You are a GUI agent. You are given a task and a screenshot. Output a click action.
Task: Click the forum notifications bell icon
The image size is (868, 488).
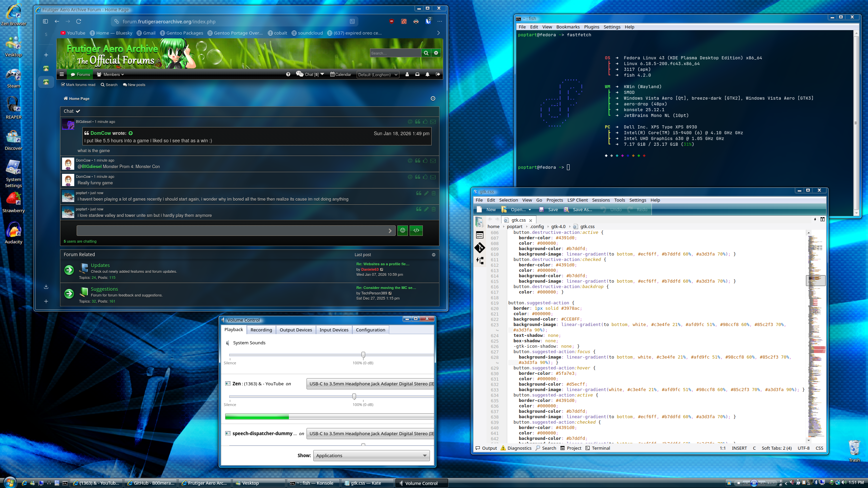click(x=427, y=75)
